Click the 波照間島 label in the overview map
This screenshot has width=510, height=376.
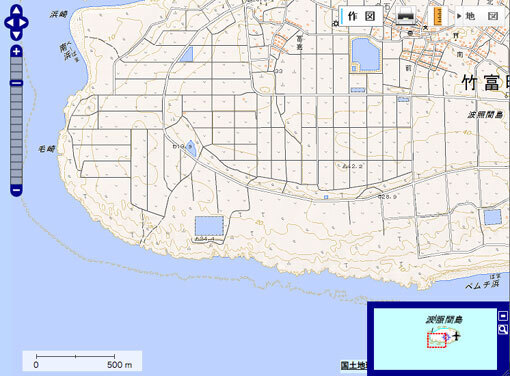444,320
